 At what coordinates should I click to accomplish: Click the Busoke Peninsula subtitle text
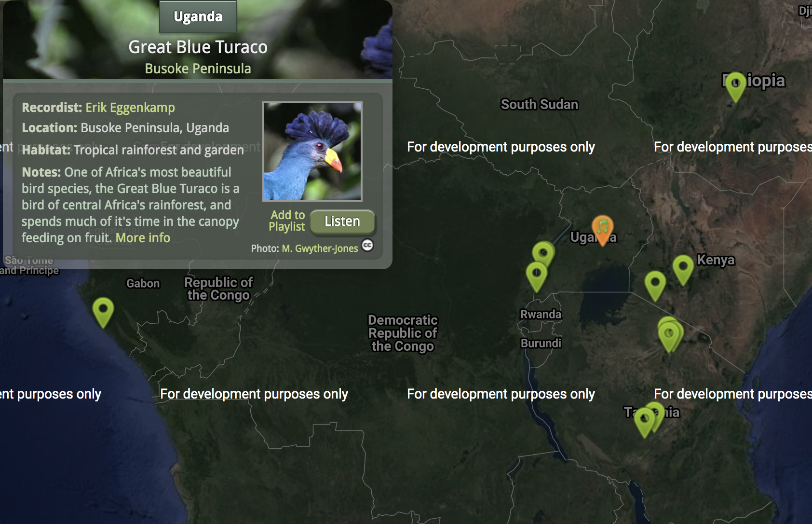point(198,68)
